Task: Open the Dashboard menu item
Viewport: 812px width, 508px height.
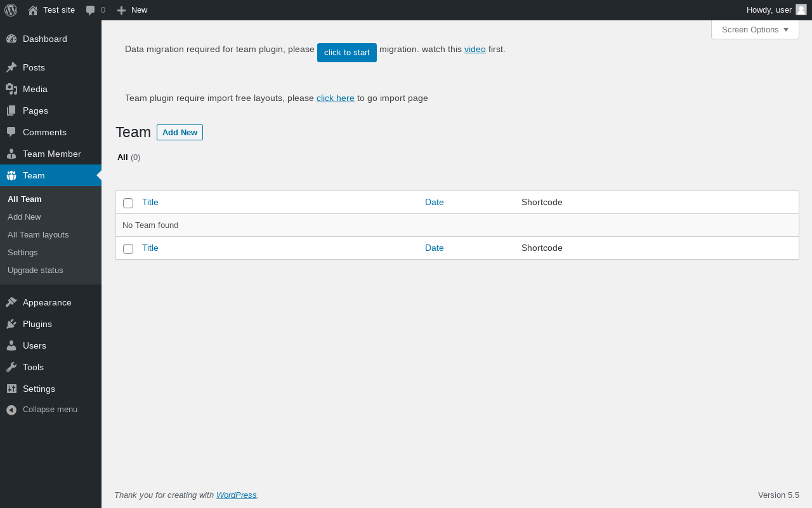Action: [51, 39]
